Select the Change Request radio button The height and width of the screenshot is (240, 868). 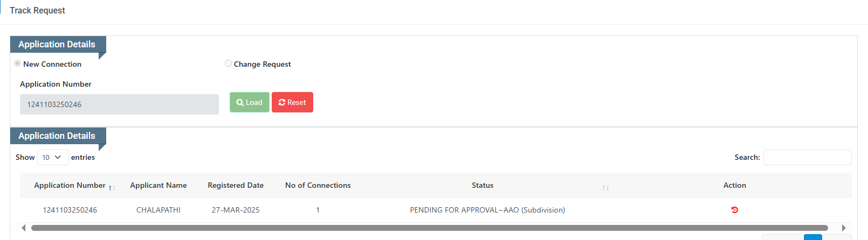[228, 63]
